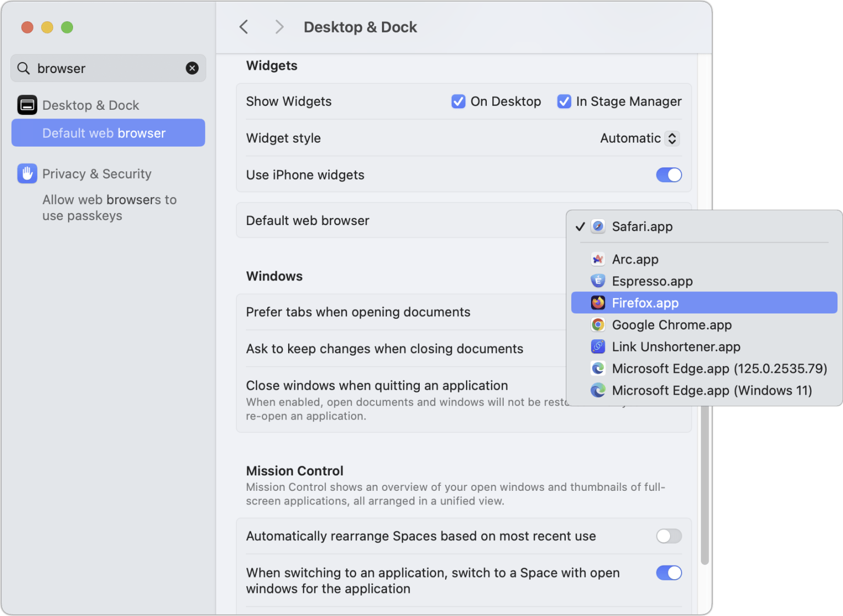Open Allow web browsers to use passkeys
This screenshot has height=616, width=843.
pos(110,208)
